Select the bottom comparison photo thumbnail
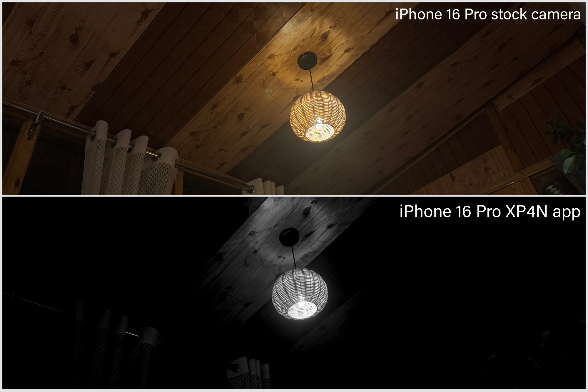The height and width of the screenshot is (392, 588). click(x=294, y=293)
